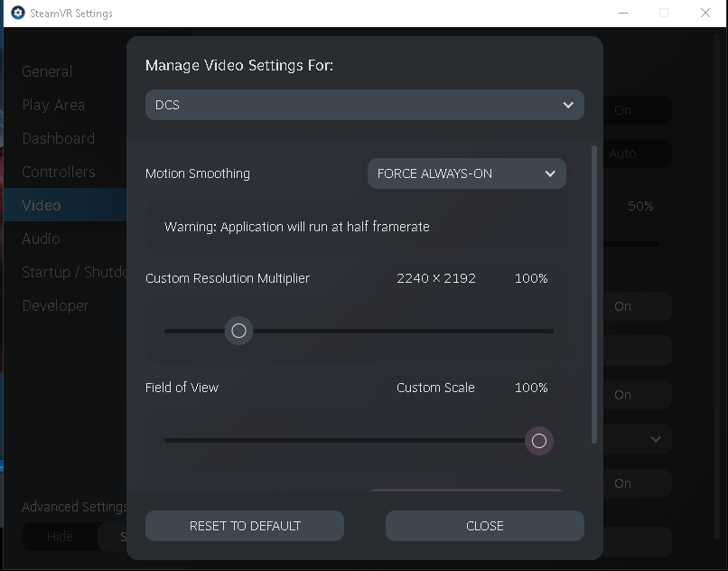Click the Custom Resolution Multiplier slider knob

pos(238,331)
